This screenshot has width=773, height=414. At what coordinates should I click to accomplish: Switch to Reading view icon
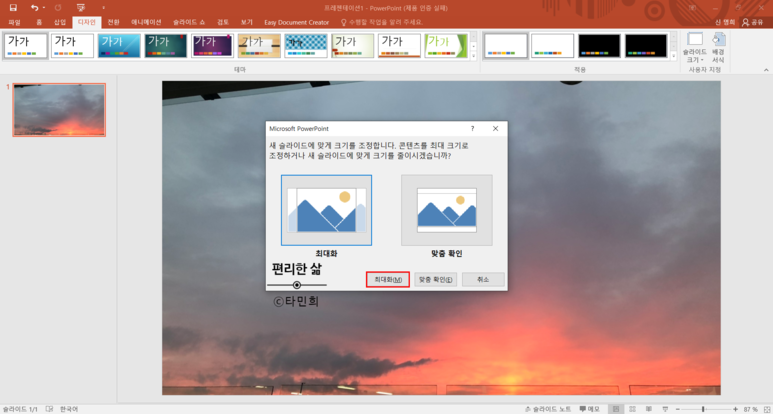point(649,409)
